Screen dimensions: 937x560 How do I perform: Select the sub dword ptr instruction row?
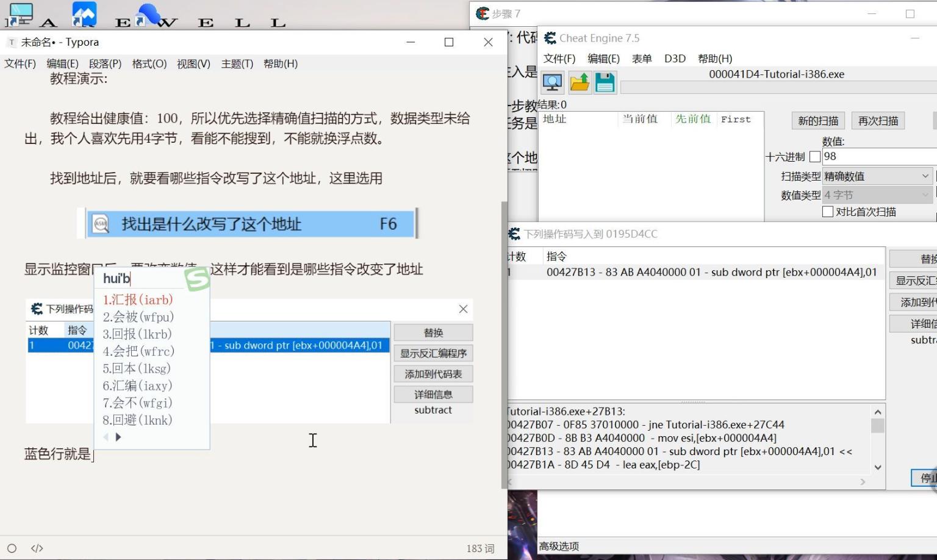695,272
